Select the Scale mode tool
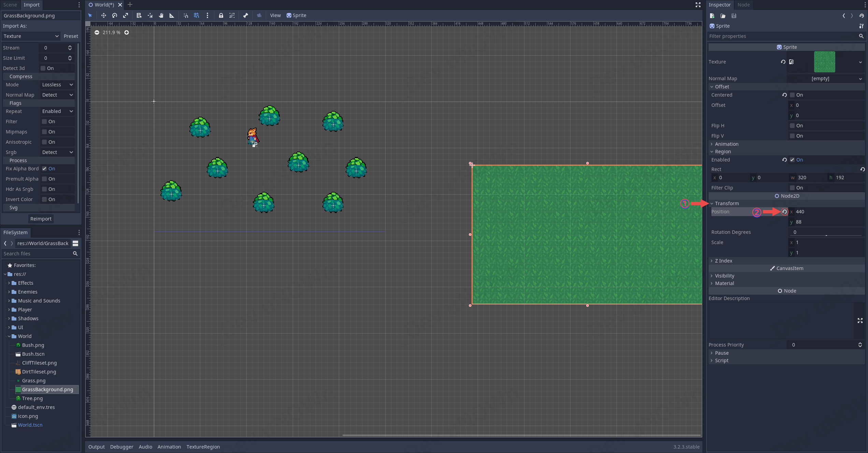 tap(126, 15)
